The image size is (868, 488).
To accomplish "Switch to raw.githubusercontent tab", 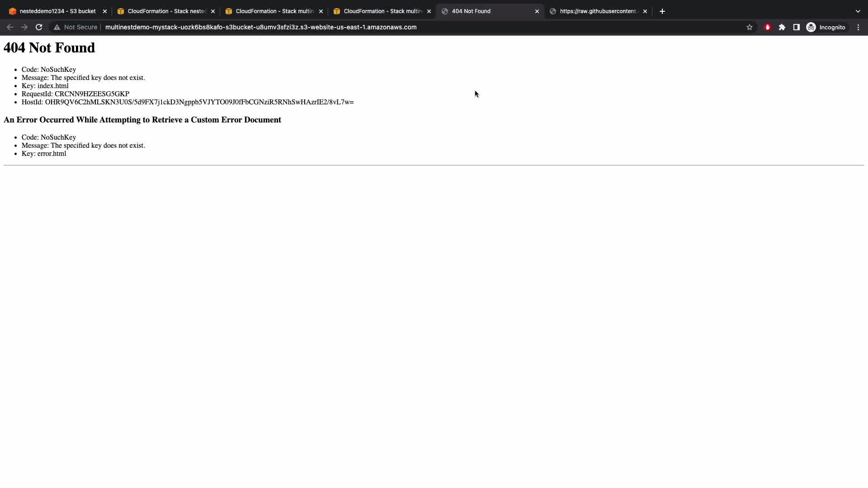I will 598,11.
